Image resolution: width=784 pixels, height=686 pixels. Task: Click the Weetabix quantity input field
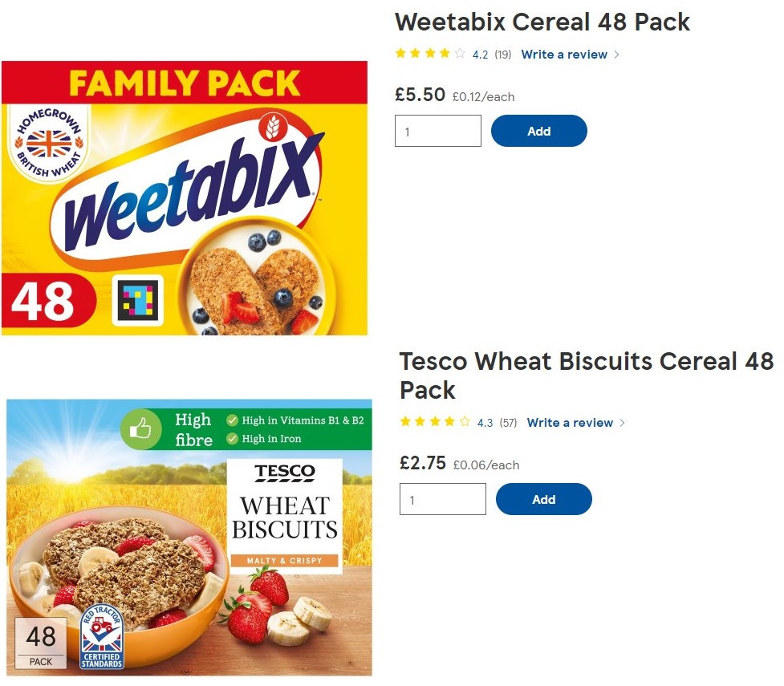pos(438,131)
